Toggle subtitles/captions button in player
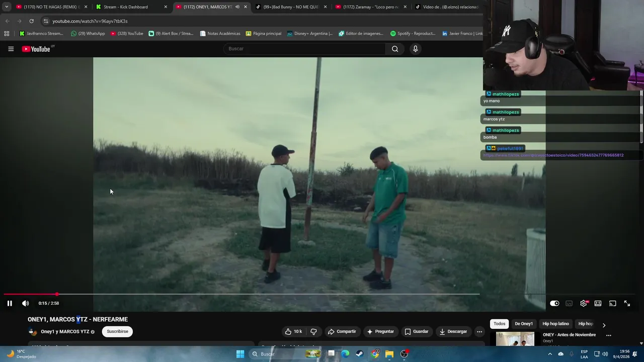The height and width of the screenshot is (362, 644). [569, 303]
